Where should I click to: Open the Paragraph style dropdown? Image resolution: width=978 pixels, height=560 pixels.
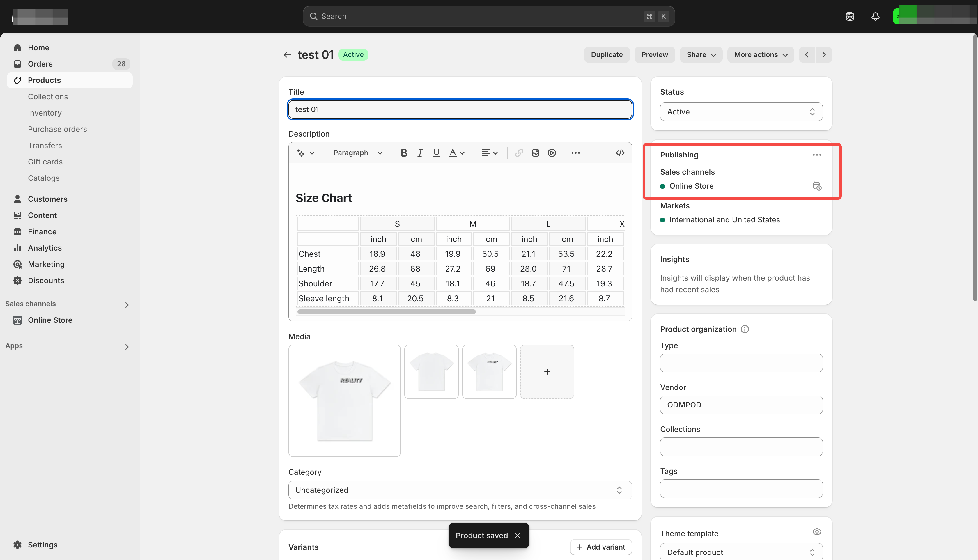358,153
